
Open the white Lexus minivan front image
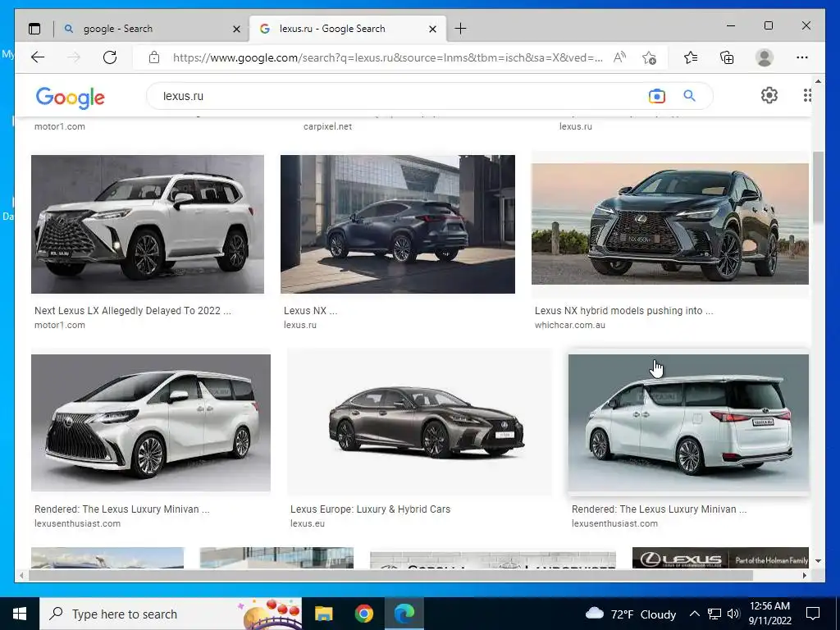(151, 422)
